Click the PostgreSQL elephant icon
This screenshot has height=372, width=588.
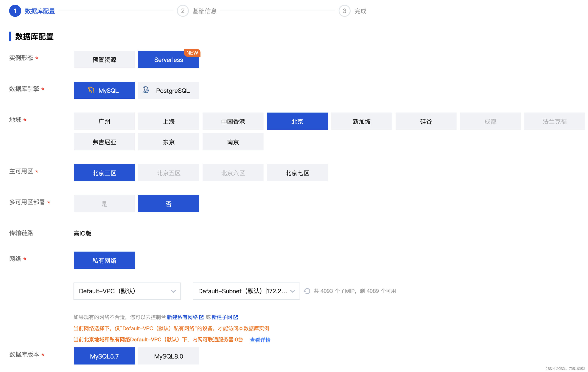pyautogui.click(x=146, y=90)
